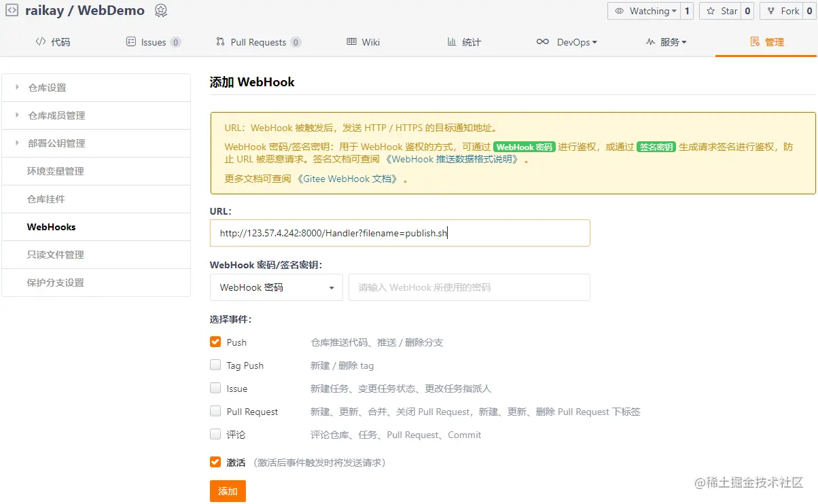
Task: Click the raikay owner link
Action: tap(45, 10)
